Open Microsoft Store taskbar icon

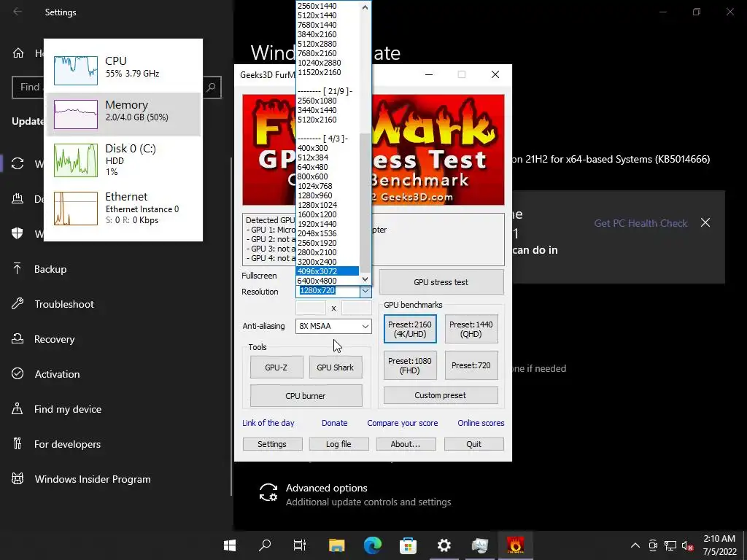pos(408,545)
